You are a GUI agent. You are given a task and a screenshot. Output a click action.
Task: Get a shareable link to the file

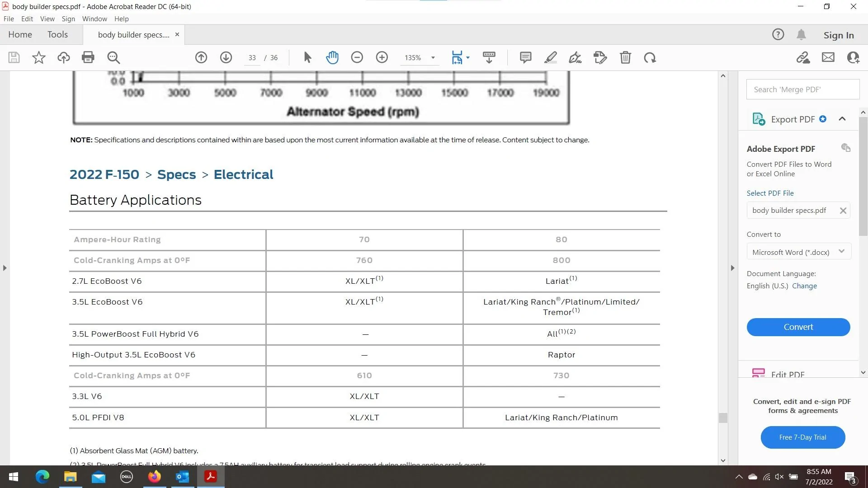click(x=803, y=57)
